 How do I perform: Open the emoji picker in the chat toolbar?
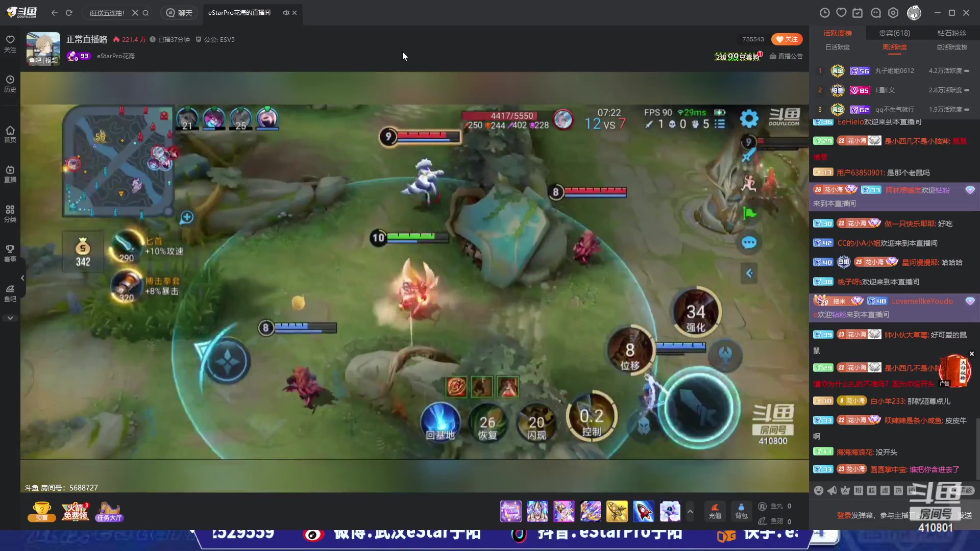[x=819, y=490]
